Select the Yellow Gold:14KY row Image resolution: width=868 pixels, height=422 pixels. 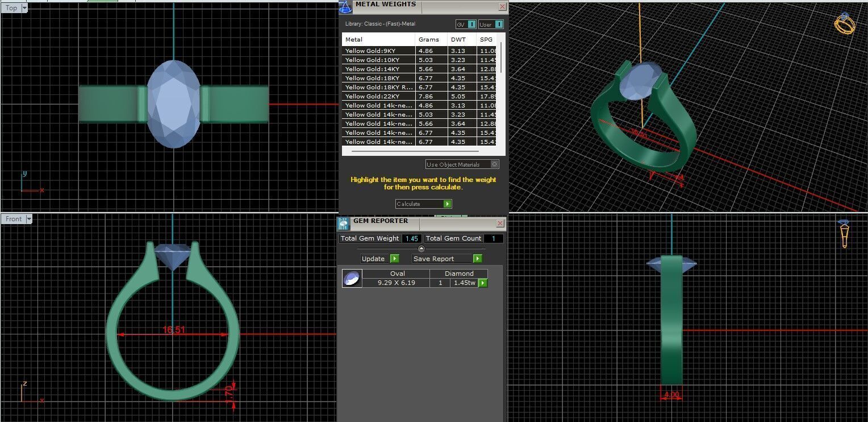click(x=420, y=69)
